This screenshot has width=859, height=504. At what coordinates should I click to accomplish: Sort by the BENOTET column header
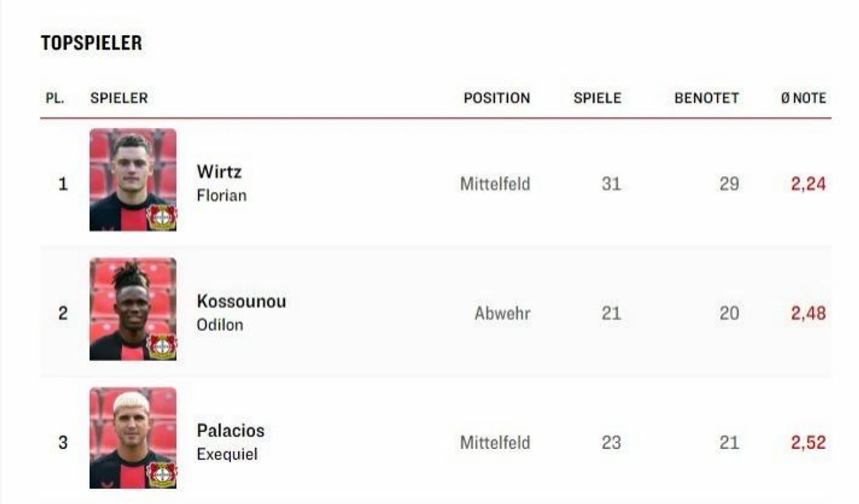tap(706, 98)
